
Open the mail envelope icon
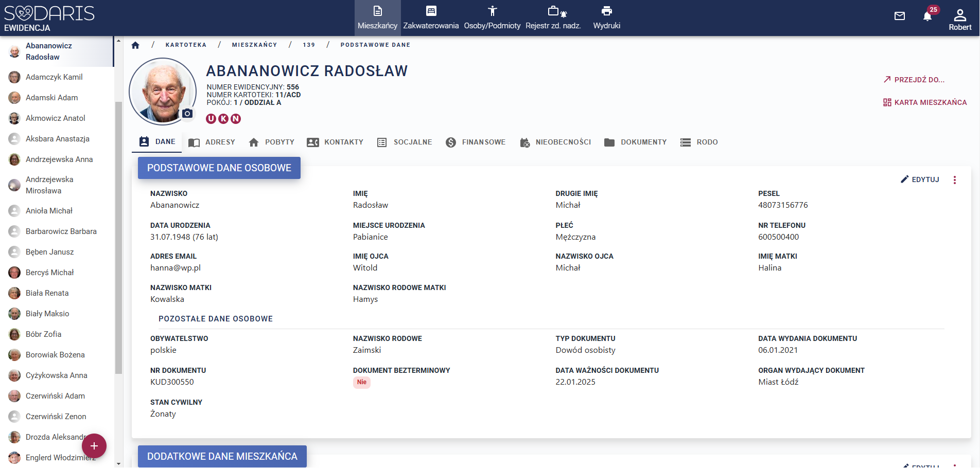(899, 16)
